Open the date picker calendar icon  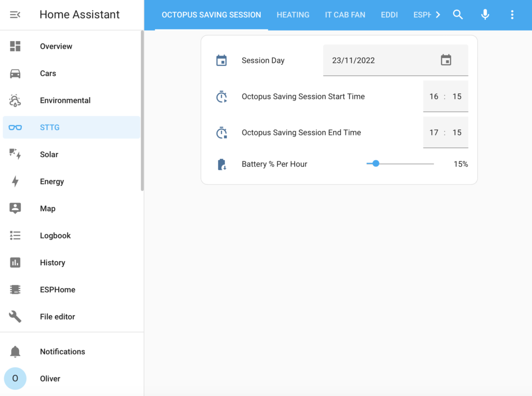pos(446,60)
